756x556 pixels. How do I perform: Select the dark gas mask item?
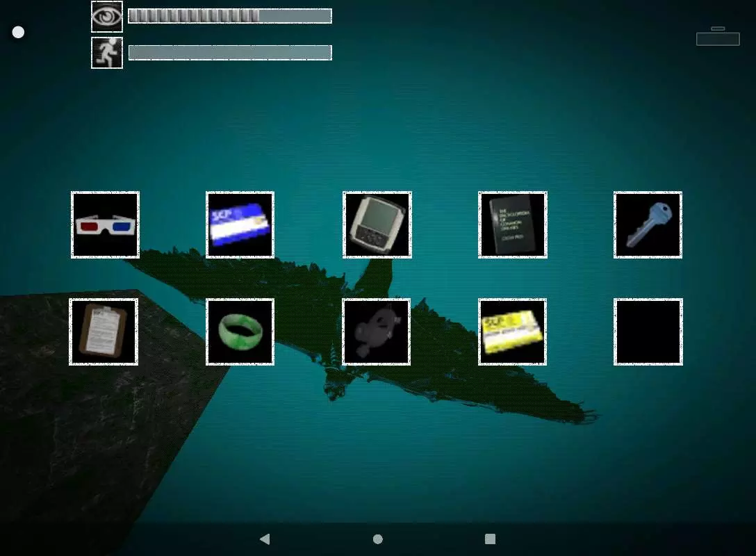[x=377, y=332]
